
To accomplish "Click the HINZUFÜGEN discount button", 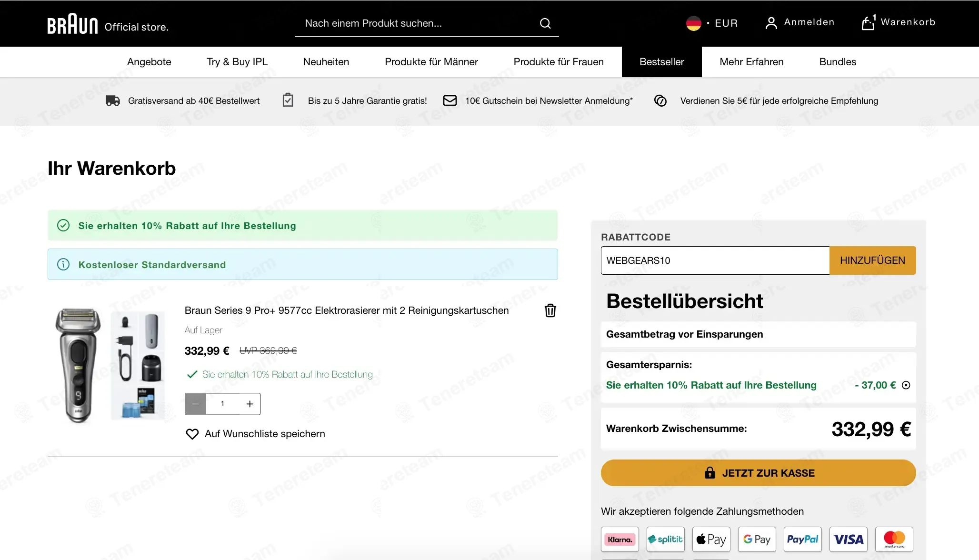I will click(872, 260).
